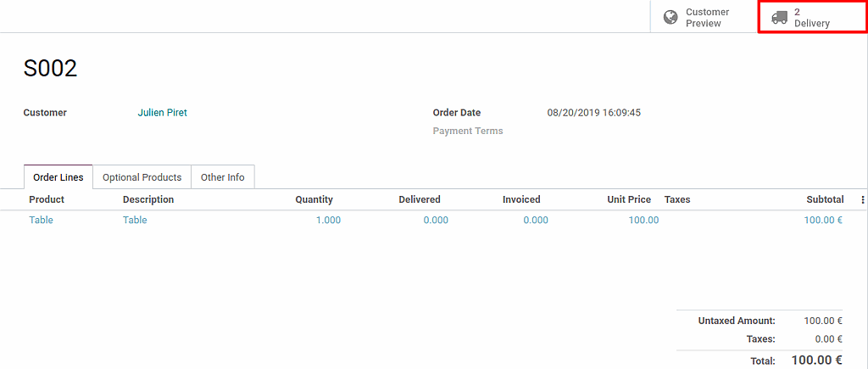Open the 2 Delivery smart button
Image resolution: width=868 pixels, height=369 pixels.
[811, 17]
